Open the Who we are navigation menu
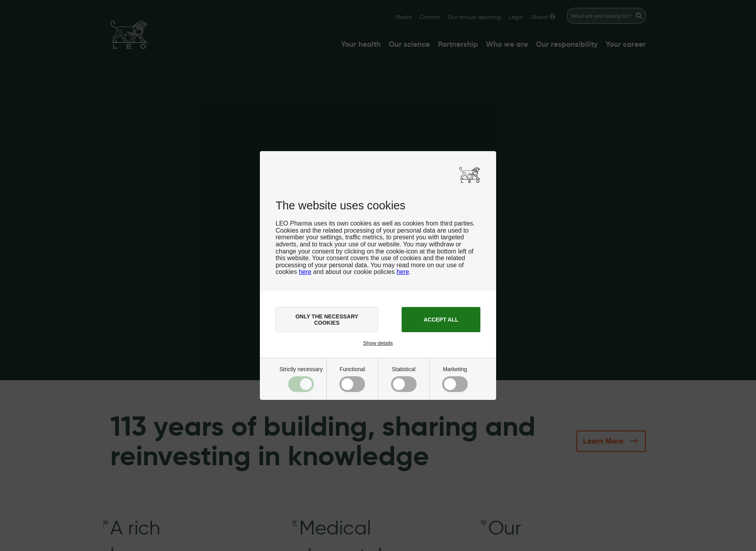 pos(507,44)
